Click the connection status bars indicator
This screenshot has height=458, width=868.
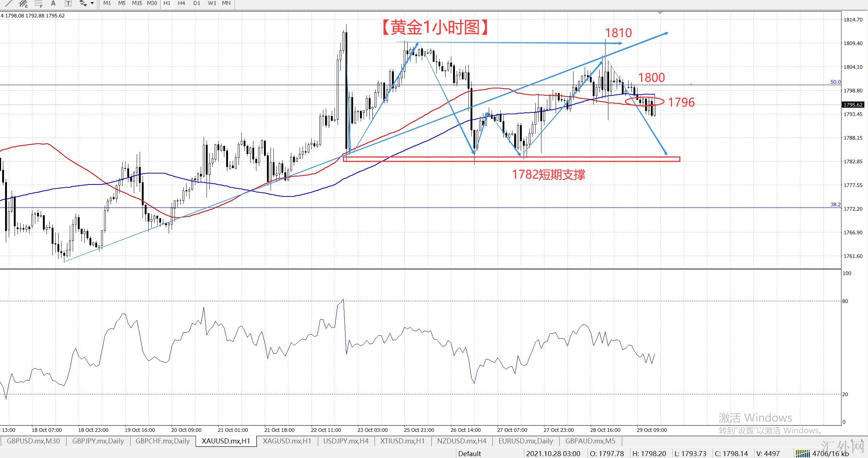(x=803, y=454)
